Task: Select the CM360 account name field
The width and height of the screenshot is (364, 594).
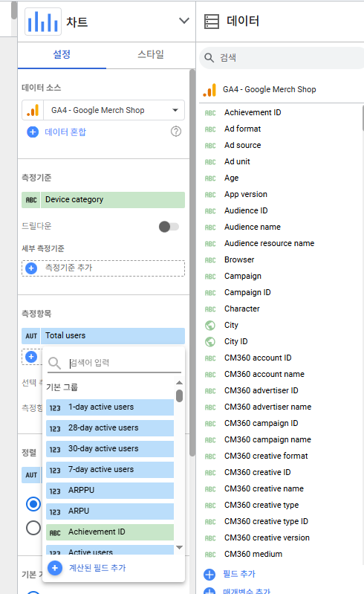Action: [x=264, y=374]
